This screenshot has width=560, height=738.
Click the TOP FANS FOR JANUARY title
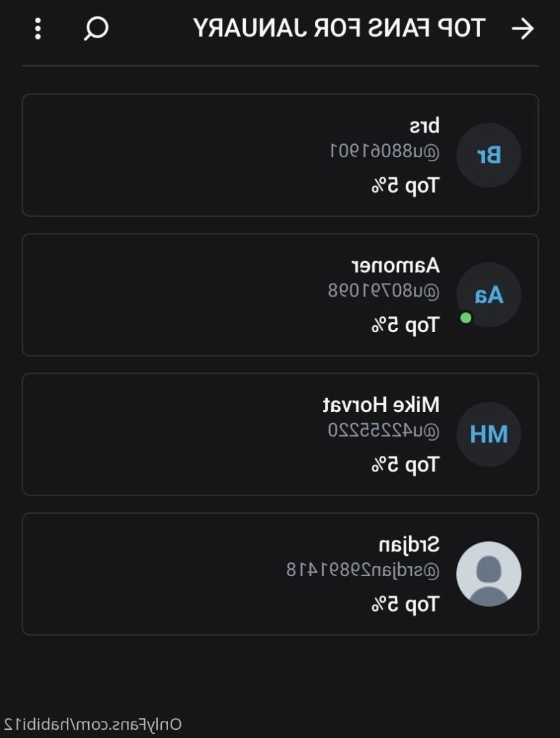339,28
